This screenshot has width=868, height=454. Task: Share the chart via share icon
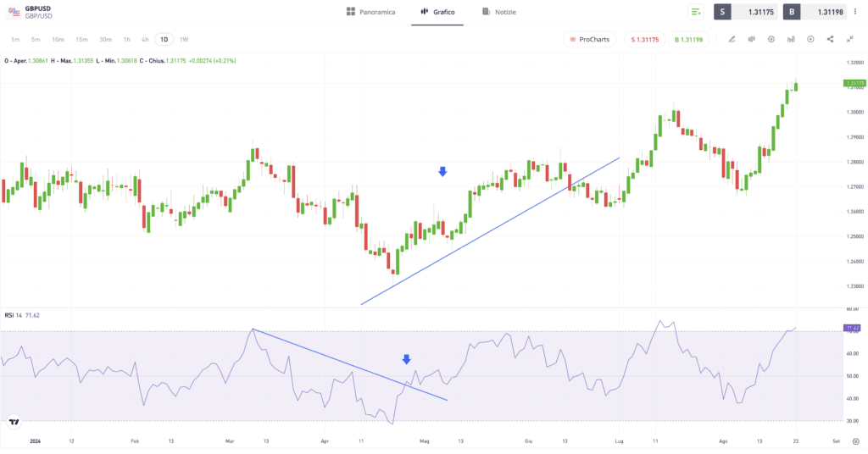click(x=831, y=39)
